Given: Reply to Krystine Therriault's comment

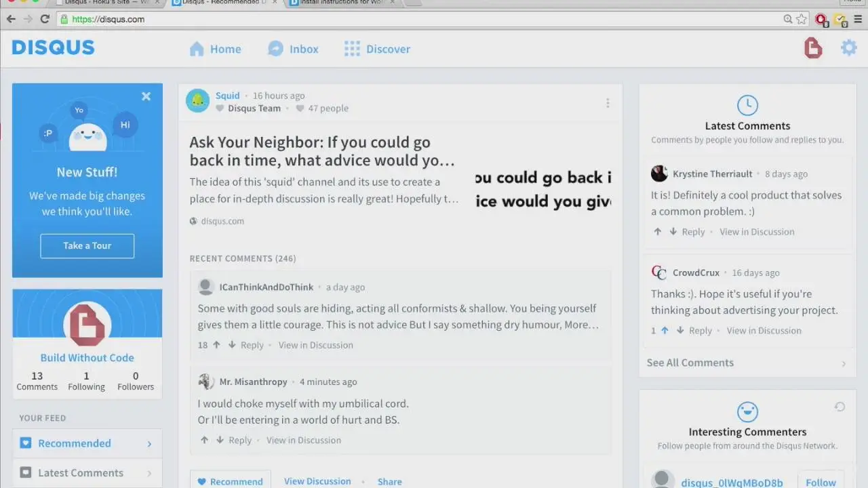Looking at the screenshot, I should pos(693,232).
